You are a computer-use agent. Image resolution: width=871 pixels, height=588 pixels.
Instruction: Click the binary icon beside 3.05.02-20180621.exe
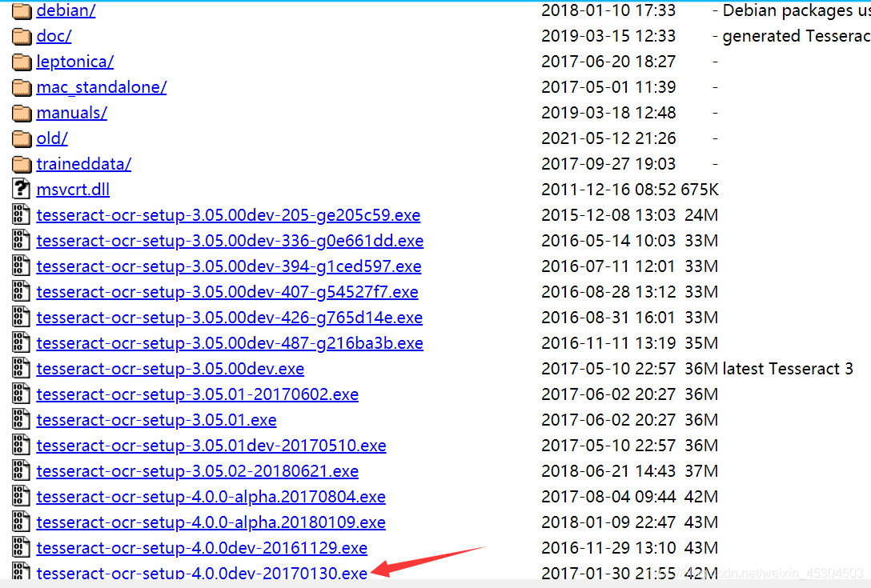tap(21, 470)
